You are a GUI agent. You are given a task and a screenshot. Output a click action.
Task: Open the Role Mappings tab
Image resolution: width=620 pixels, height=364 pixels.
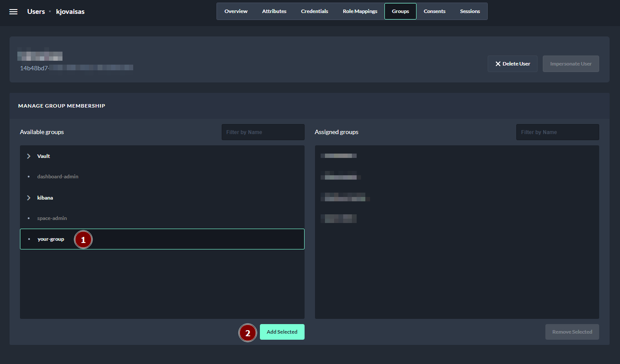pos(360,11)
